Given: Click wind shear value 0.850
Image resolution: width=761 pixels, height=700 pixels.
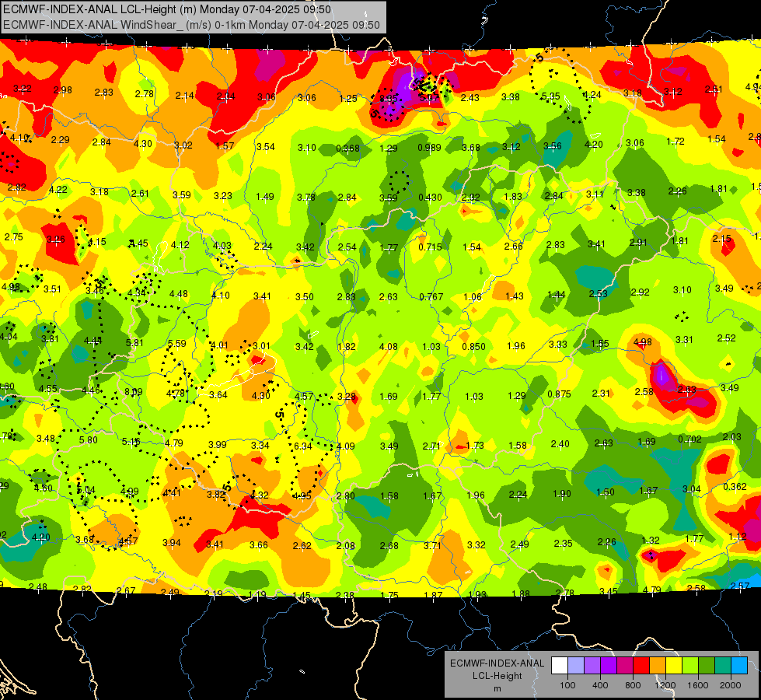Looking at the screenshot, I should click(x=473, y=346).
